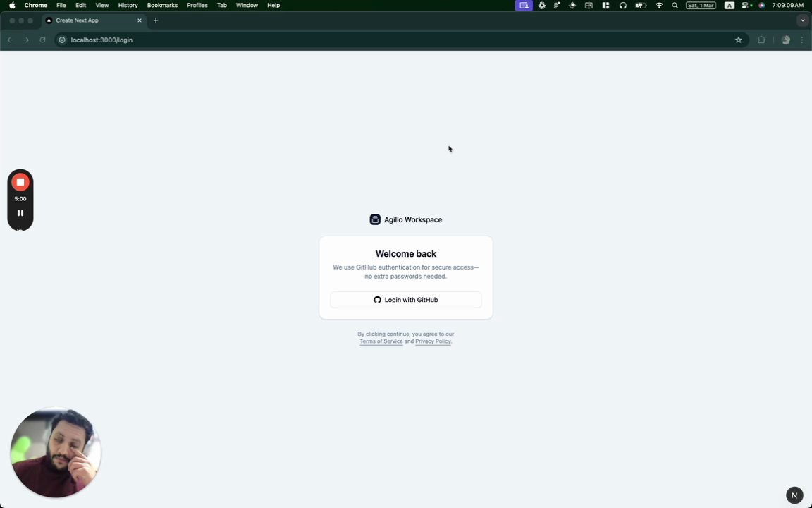This screenshot has height=508, width=812.
Task: Click the clock showing 7:09:09 AM
Action: [x=787, y=5]
